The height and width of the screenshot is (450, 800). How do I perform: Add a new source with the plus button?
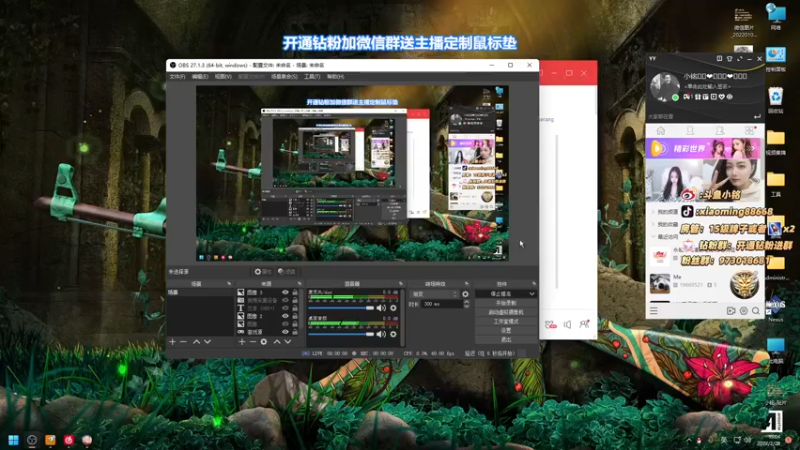coord(242,341)
